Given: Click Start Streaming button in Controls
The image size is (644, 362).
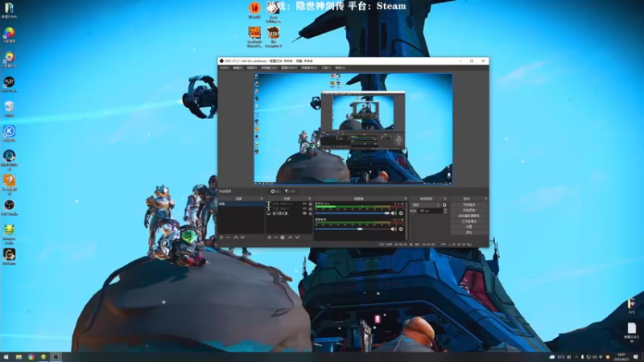Looking at the screenshot, I should point(469,205).
